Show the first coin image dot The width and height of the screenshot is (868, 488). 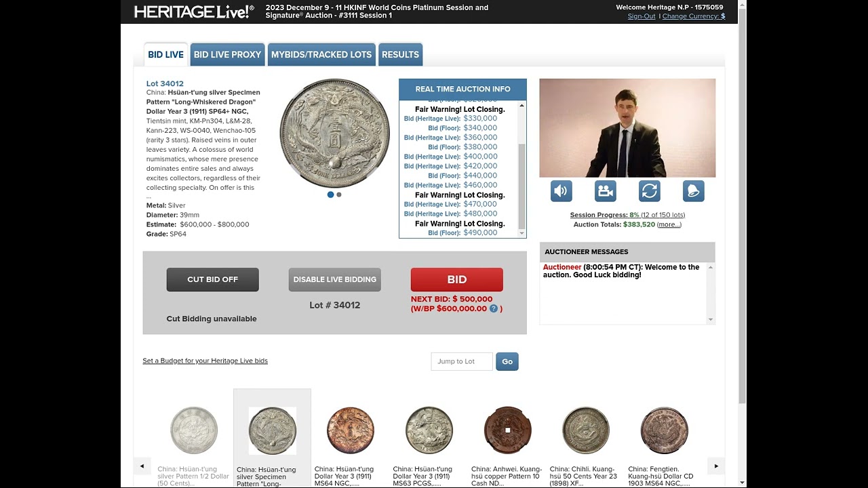pos(330,195)
